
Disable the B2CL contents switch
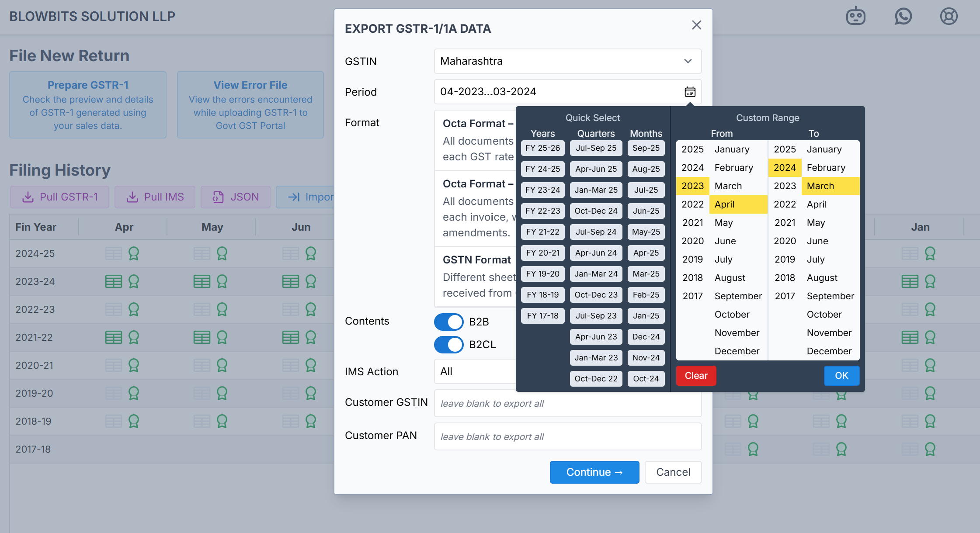pyautogui.click(x=448, y=345)
